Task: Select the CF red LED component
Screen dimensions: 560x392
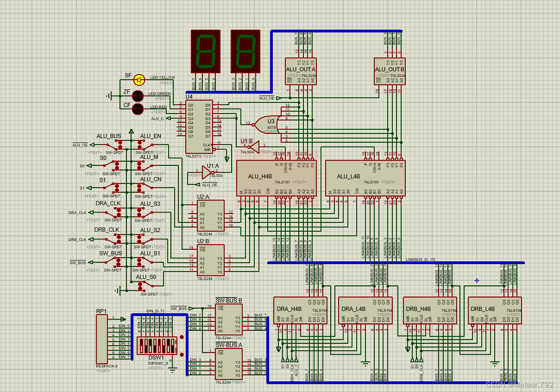Action: pos(138,109)
